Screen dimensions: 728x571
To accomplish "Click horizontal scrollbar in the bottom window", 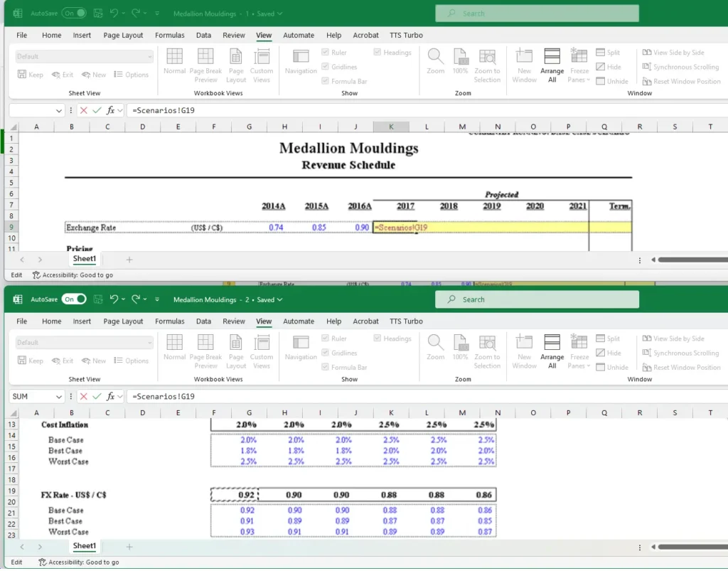I will 690,547.
